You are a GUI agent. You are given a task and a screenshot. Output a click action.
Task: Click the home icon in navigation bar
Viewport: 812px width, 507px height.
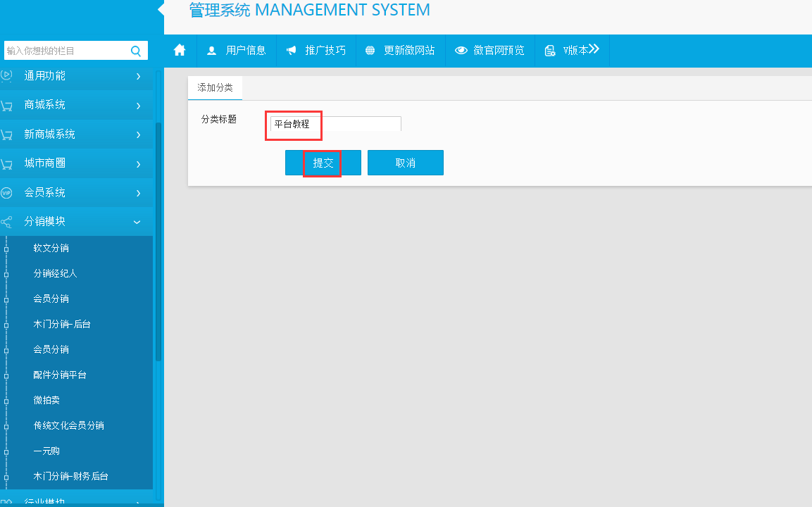180,50
